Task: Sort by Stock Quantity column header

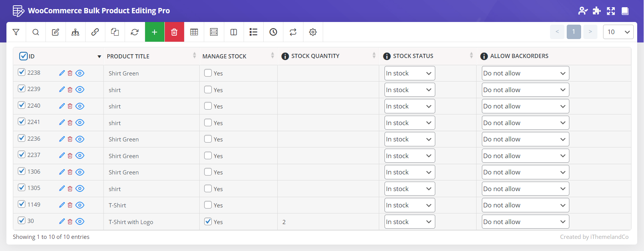Action: tap(315, 56)
